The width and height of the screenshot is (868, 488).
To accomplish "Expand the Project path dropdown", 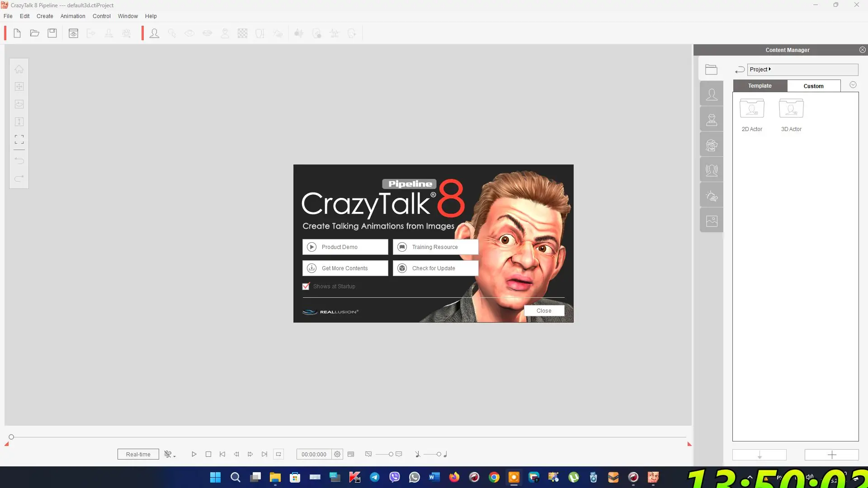I will (769, 69).
